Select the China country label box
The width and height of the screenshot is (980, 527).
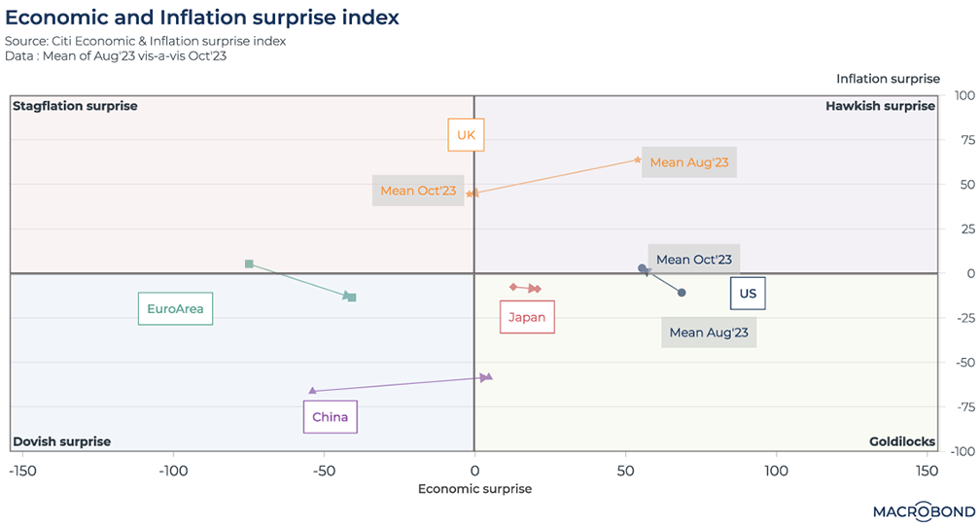(330, 417)
